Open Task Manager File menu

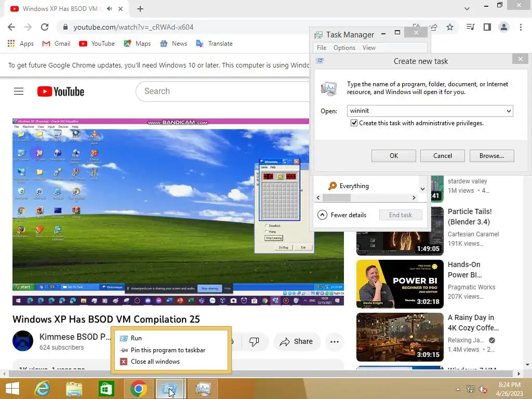point(321,48)
